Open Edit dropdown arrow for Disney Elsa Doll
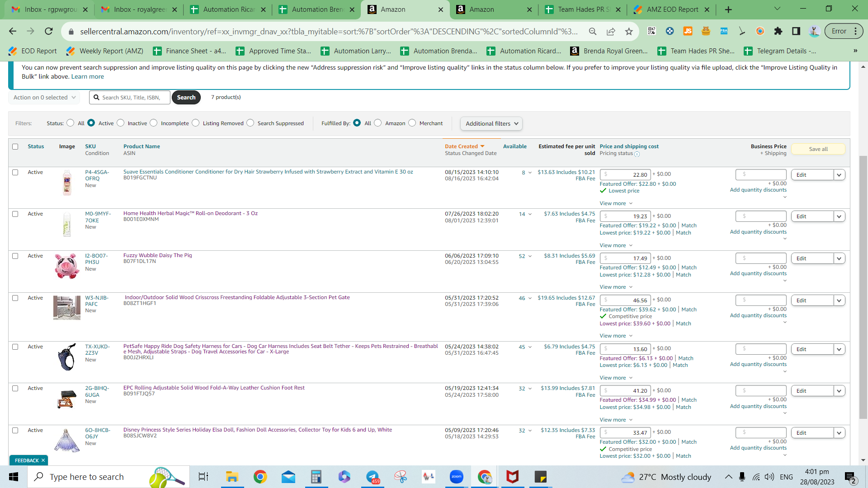 tap(840, 433)
